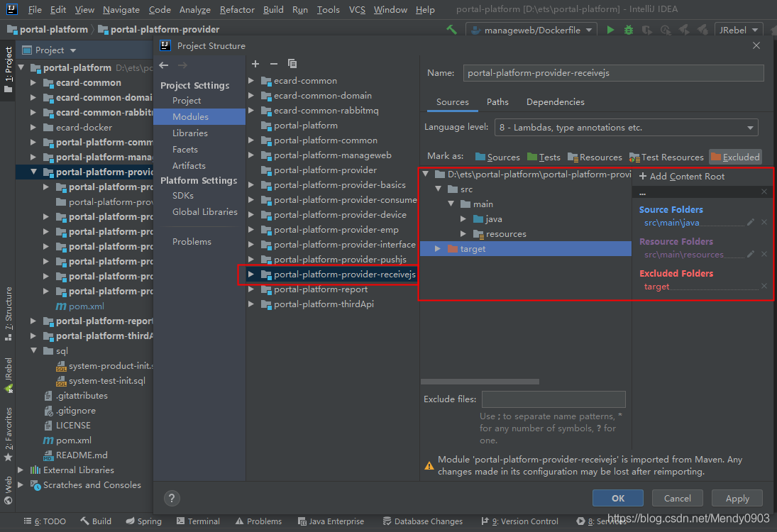
Task: Open the Java Enterprise tool window
Action: [x=331, y=521]
